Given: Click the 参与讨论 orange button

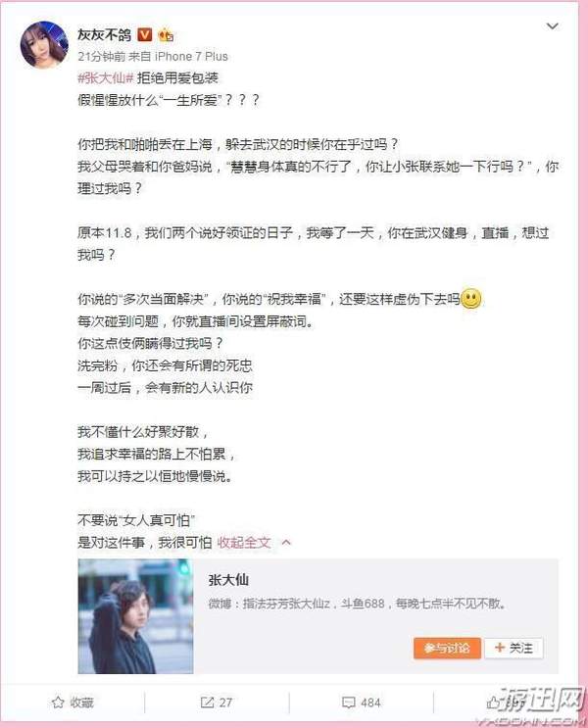Looking at the screenshot, I should pos(447,648).
